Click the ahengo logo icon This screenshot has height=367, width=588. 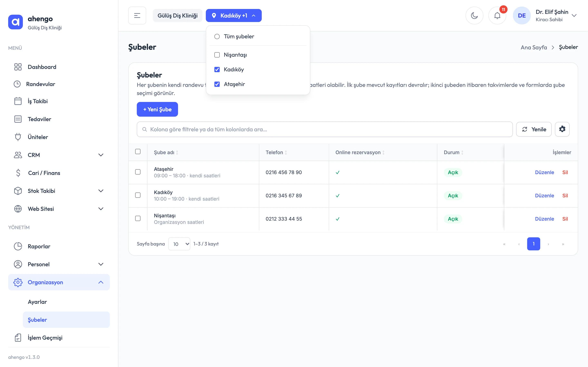[16, 22]
